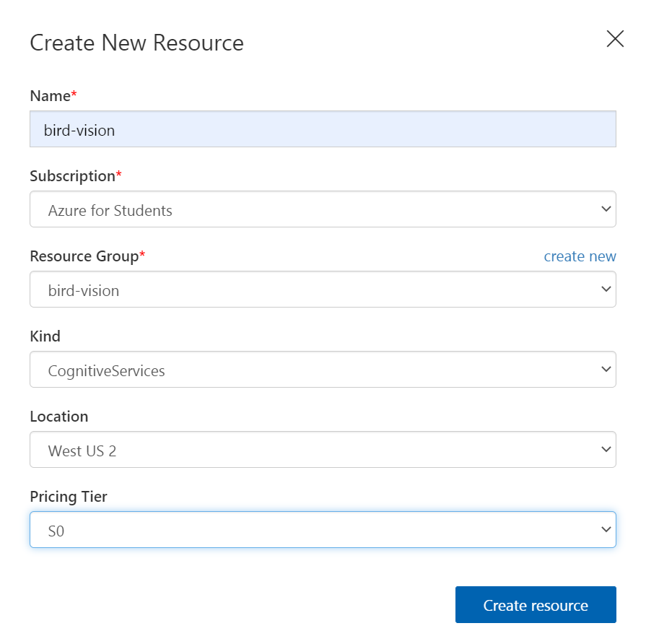This screenshot has height=644, width=646.
Task: Click the Resource Group dropdown arrow
Action: 606,289
